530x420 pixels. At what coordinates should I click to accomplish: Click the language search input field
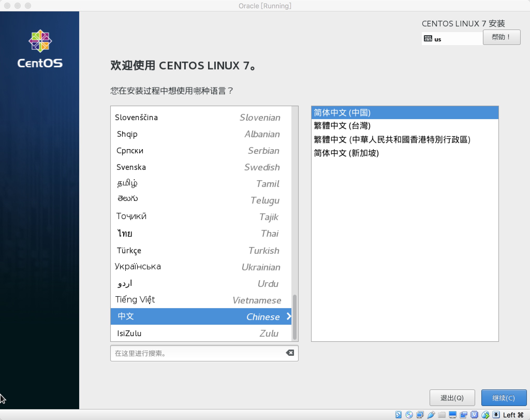click(204, 353)
